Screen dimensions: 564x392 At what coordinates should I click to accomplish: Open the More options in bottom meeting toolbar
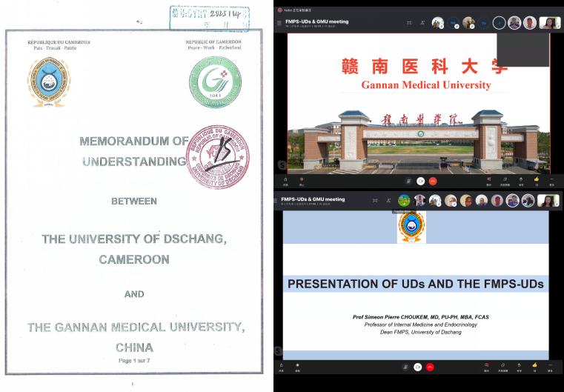tap(549, 365)
